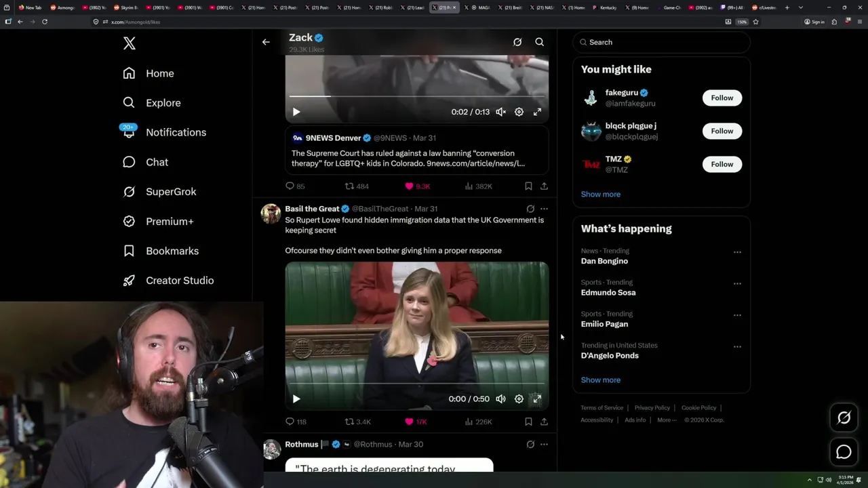Reply to the post with 85 replies
Image resolution: width=868 pixels, height=488 pixels.
tap(295, 186)
